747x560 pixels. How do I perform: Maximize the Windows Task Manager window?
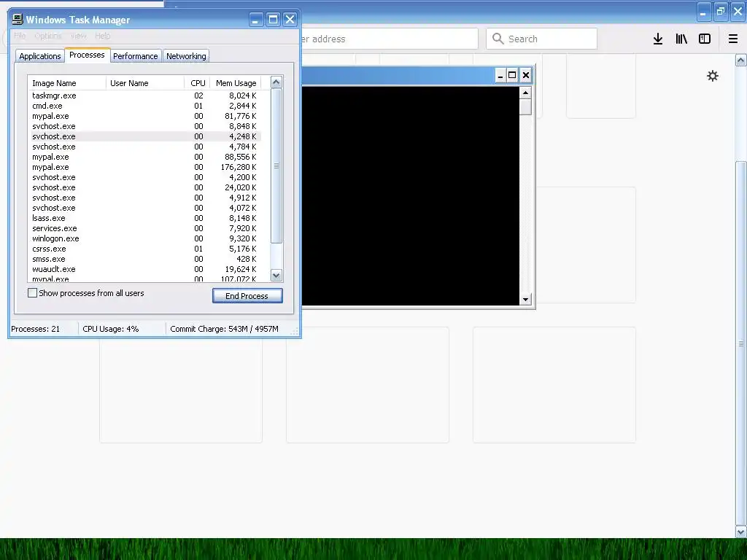[x=273, y=20]
